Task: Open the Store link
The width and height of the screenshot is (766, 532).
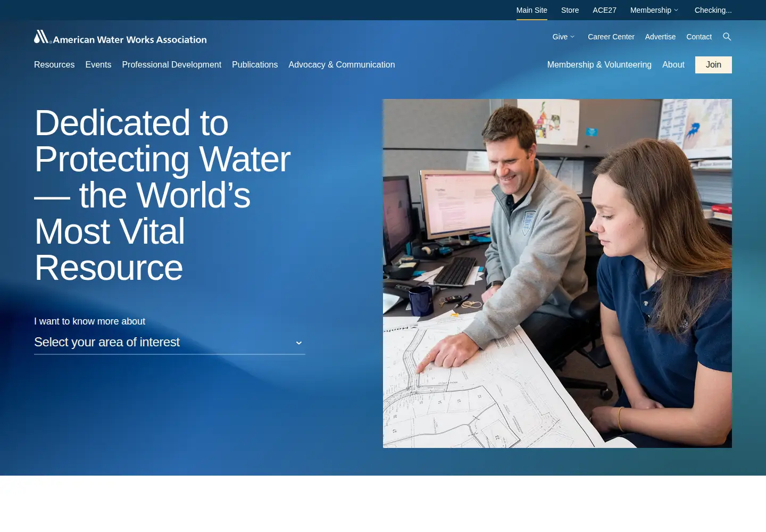Action: 570,10
